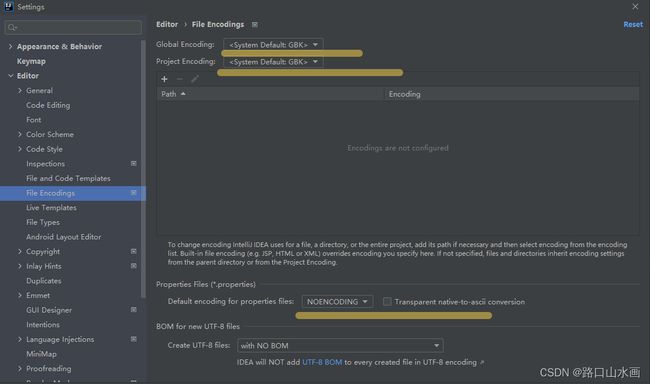Viewport: 650px width, 384px height.
Task: Click the settings tree vertical scrollbar
Action: click(143, 169)
